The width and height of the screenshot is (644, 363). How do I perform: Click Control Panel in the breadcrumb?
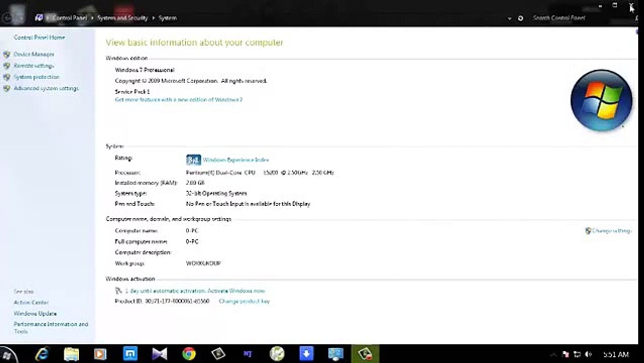pyautogui.click(x=70, y=18)
